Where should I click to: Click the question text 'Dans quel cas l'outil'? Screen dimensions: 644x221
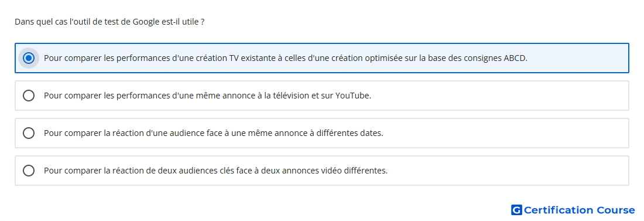tap(109, 22)
